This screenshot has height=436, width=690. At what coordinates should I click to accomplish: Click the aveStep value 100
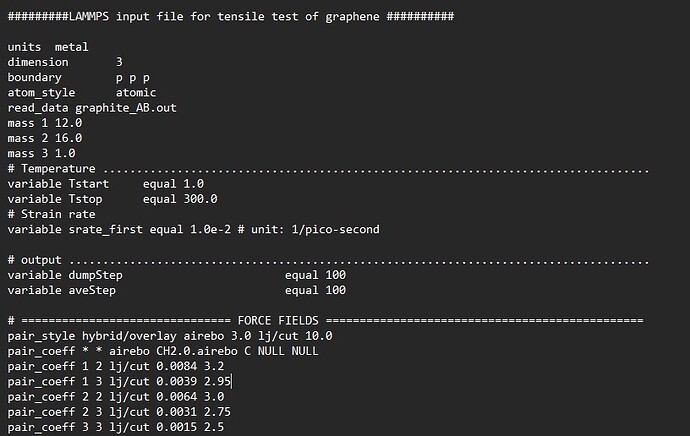335,290
